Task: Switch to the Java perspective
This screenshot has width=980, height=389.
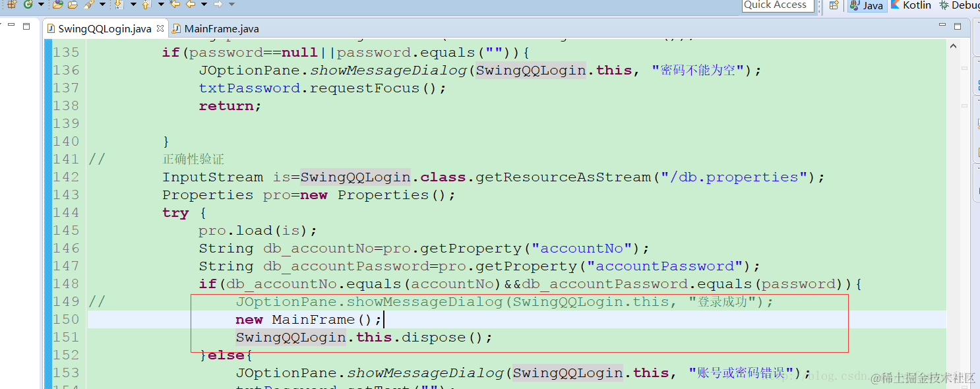Action: (x=867, y=5)
